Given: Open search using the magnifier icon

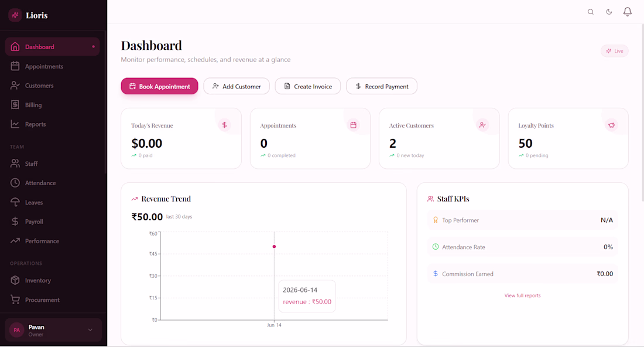Looking at the screenshot, I should [591, 12].
